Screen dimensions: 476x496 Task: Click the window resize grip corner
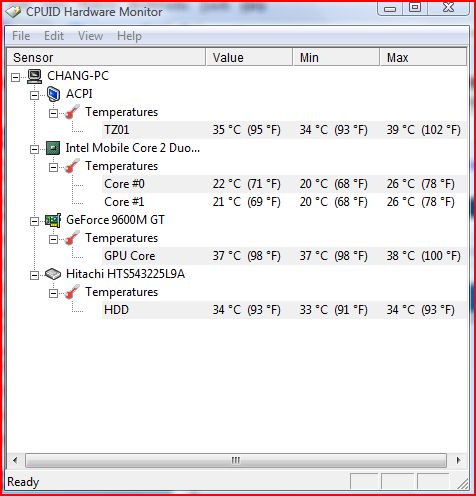[x=463, y=484]
